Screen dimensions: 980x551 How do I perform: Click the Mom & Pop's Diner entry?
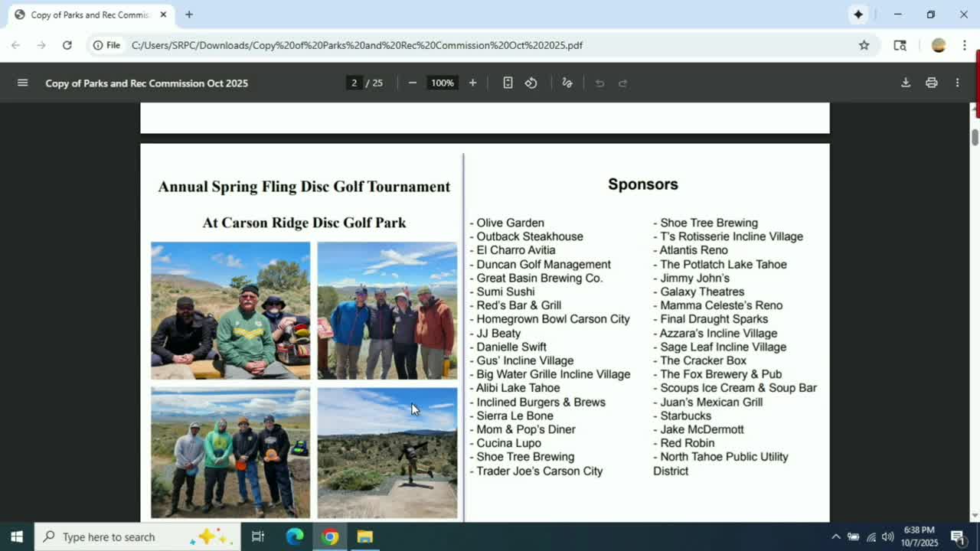(x=522, y=429)
